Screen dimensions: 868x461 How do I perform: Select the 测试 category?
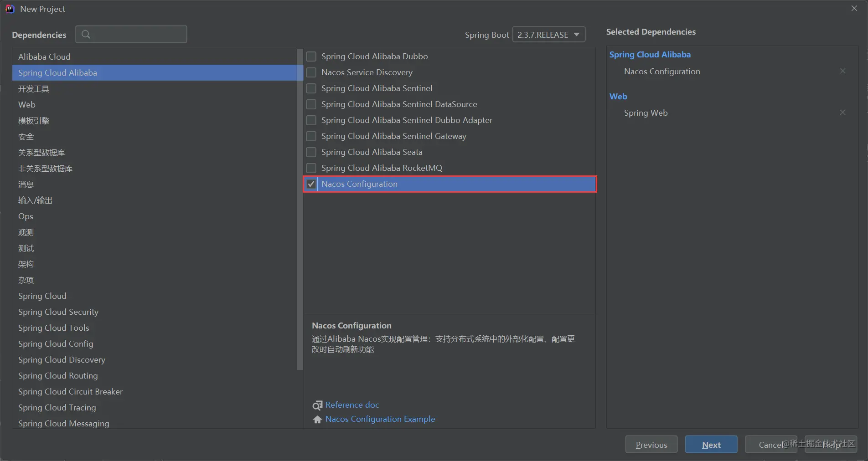154,248
